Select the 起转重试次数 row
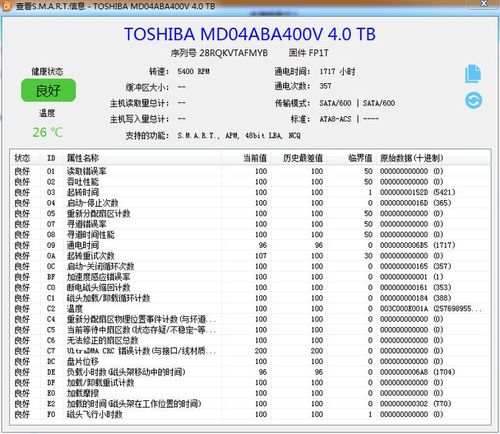Screen dimensions: 500x434 coord(250,256)
